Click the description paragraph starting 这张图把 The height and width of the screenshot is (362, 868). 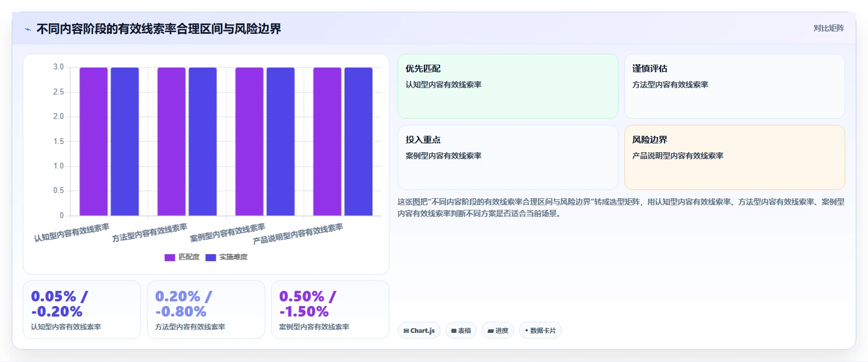[x=621, y=208]
